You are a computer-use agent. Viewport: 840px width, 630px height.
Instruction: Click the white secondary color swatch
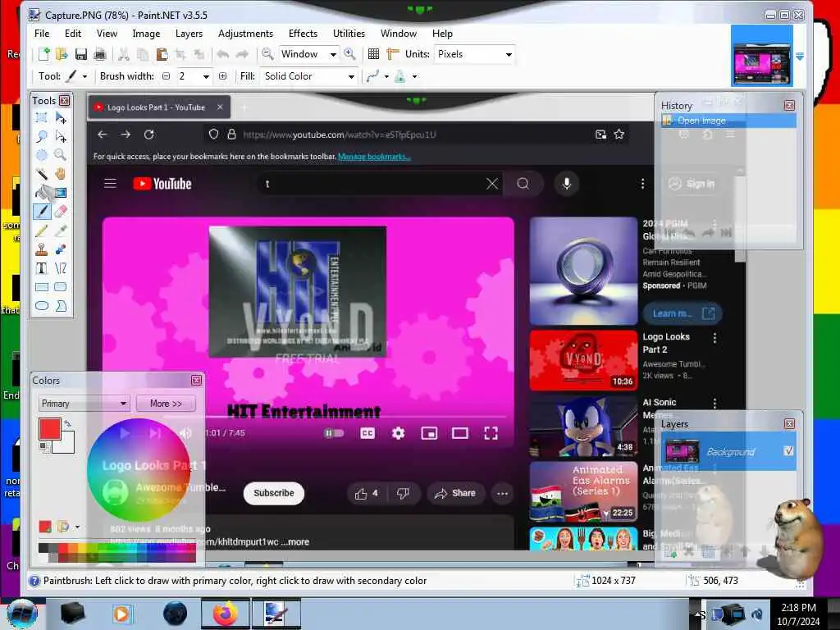(66, 445)
